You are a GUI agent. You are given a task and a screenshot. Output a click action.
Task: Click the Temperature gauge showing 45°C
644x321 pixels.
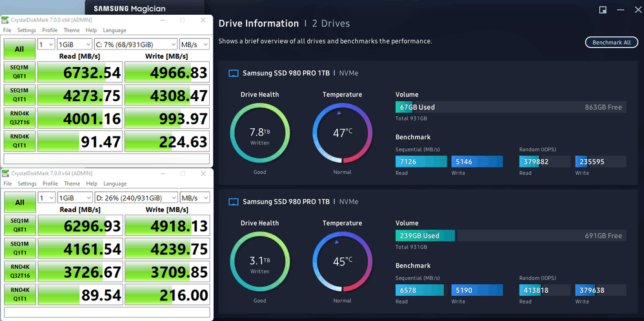(342, 261)
